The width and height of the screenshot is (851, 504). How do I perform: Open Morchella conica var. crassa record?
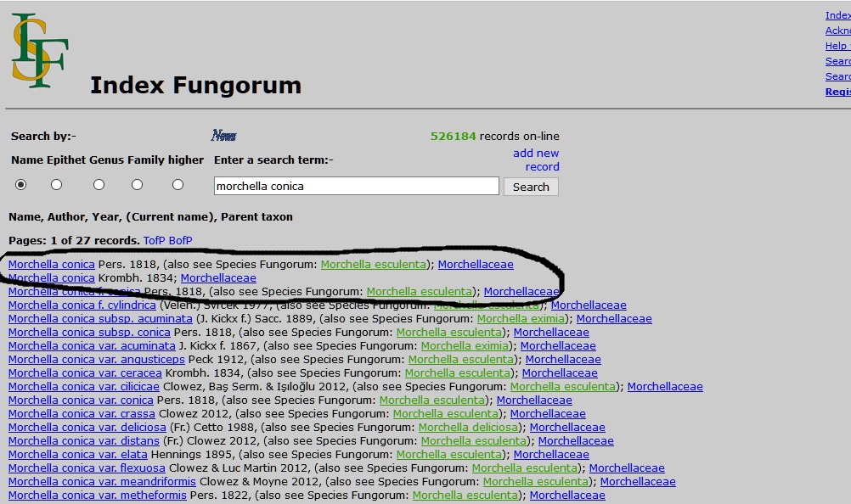(x=82, y=413)
